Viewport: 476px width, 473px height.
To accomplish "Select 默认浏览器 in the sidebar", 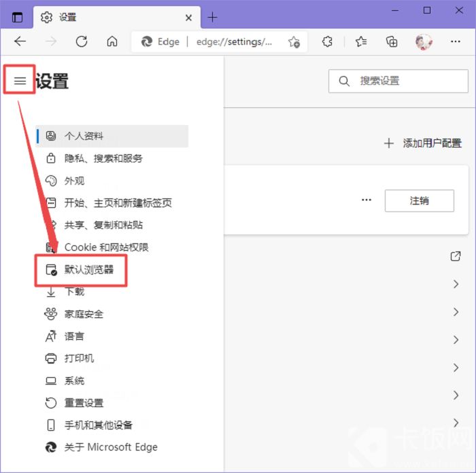I will pyautogui.click(x=80, y=270).
